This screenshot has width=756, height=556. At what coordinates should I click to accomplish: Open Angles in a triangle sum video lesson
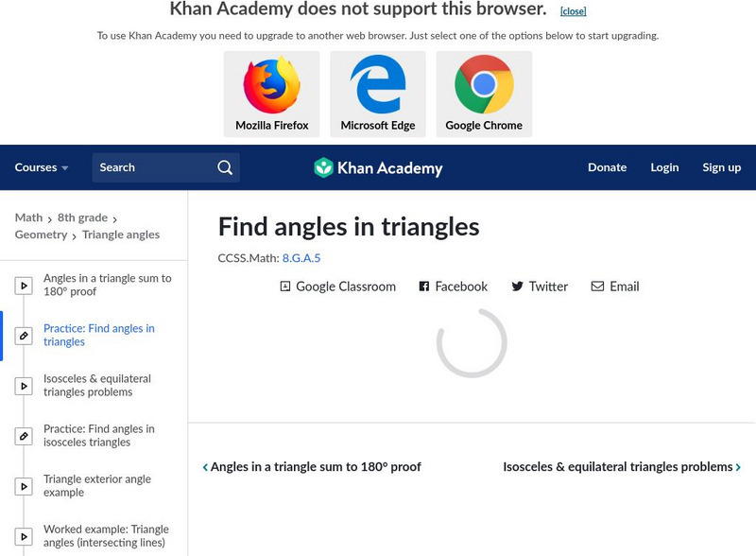107,285
